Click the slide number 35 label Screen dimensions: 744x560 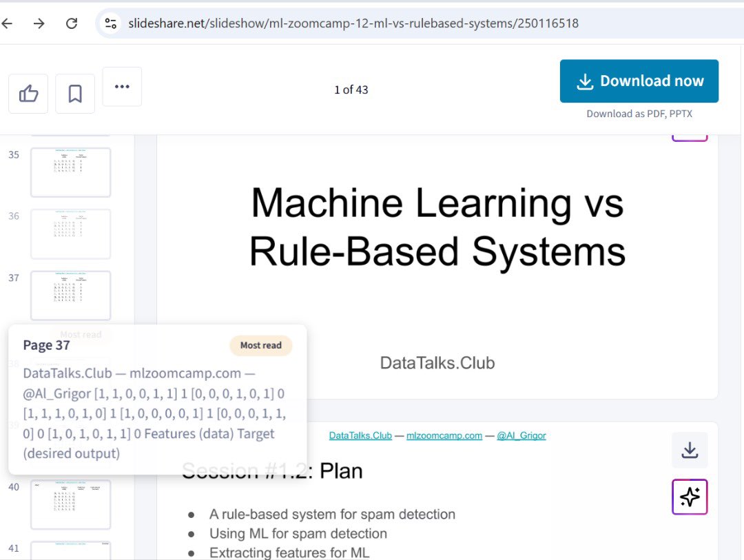[x=14, y=155]
